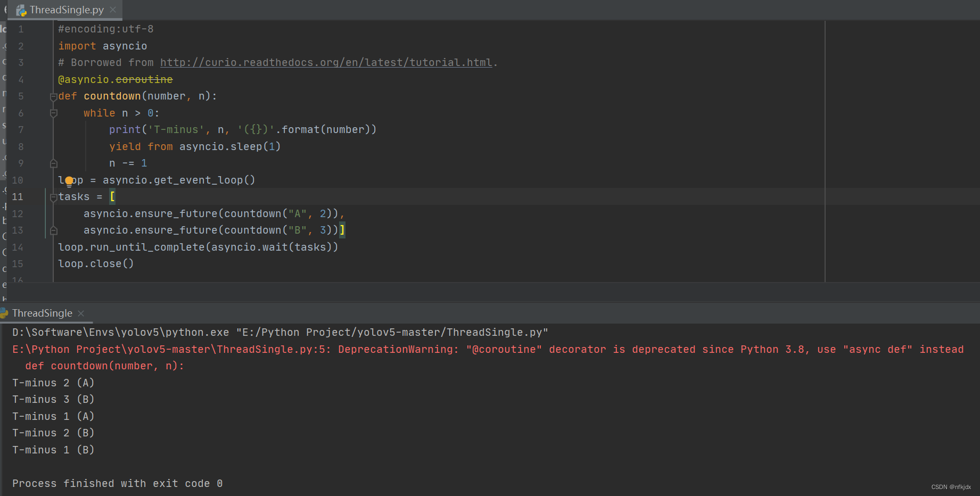This screenshot has width=980, height=496.
Task: Click the 'n -= 1' statement
Action: (128, 163)
